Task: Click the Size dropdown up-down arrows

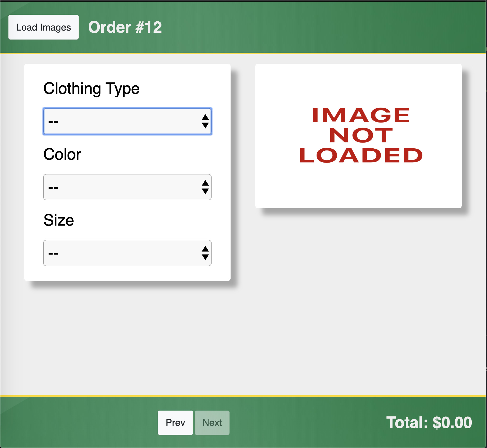Action: (205, 253)
